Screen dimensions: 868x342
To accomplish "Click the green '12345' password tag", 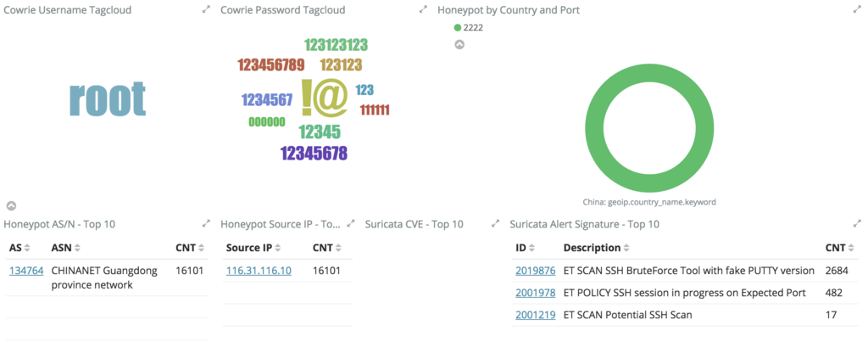I will pyautogui.click(x=320, y=132).
